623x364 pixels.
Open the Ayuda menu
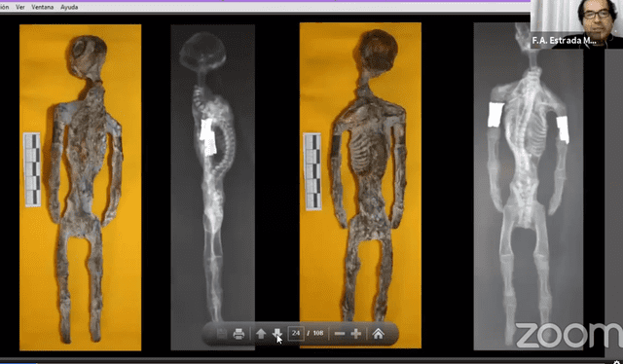pos(69,7)
